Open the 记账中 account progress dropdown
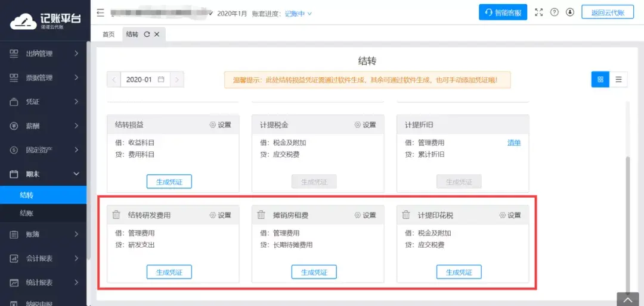 (299, 14)
